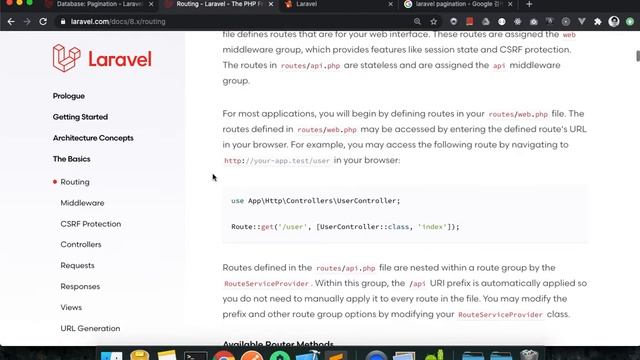Click the red book extension icon

[469, 22]
